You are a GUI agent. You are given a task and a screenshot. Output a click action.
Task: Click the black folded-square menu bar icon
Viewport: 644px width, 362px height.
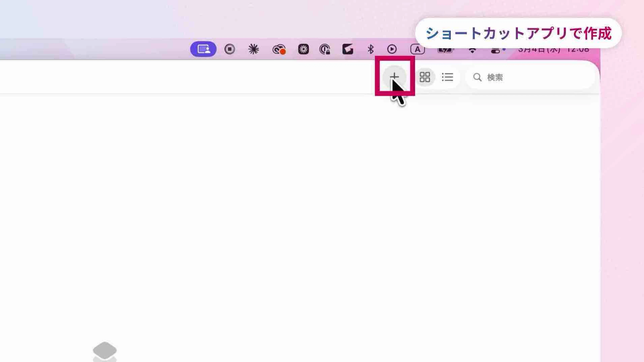click(347, 49)
